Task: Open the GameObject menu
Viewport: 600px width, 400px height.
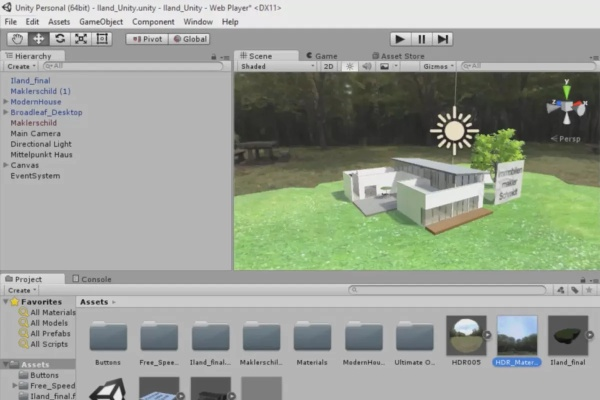Action: coord(100,21)
